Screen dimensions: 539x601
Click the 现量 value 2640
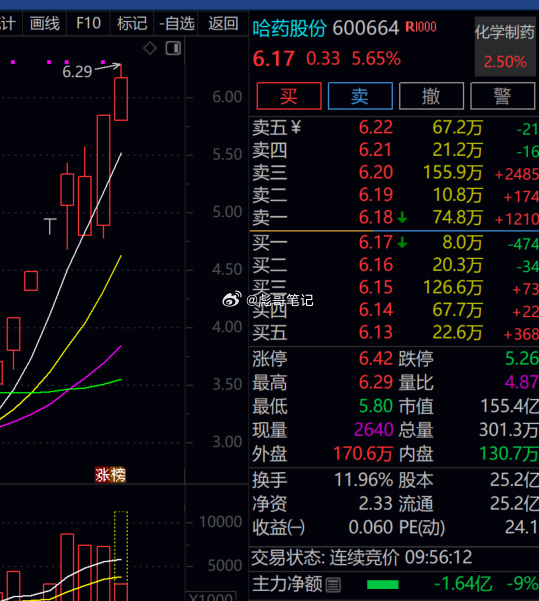coord(374,430)
